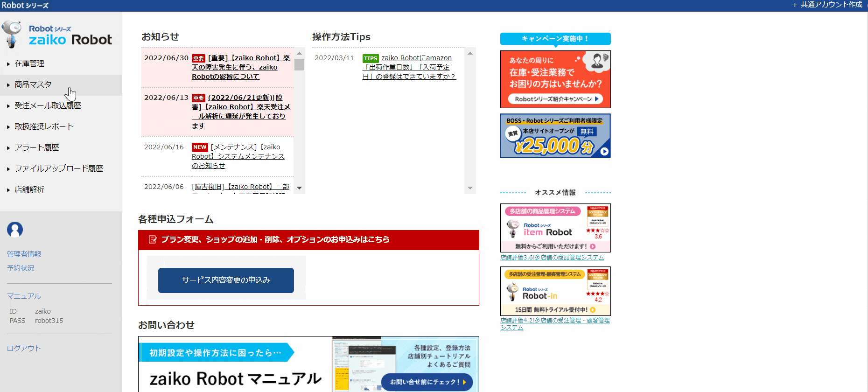This screenshot has height=392, width=868.
Task: Click the red 重要 badge on 2022/06/30 notice
Action: (x=198, y=58)
